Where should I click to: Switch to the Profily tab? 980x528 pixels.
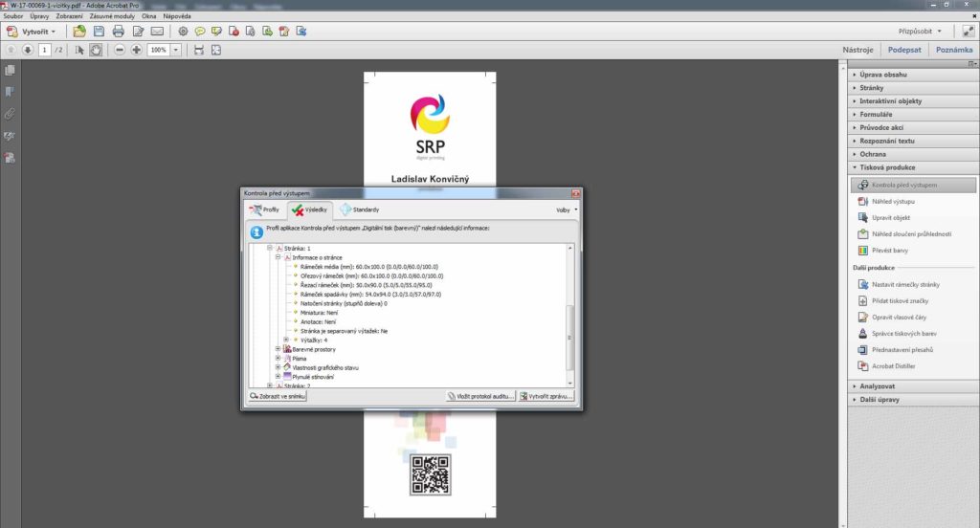[x=264, y=209]
